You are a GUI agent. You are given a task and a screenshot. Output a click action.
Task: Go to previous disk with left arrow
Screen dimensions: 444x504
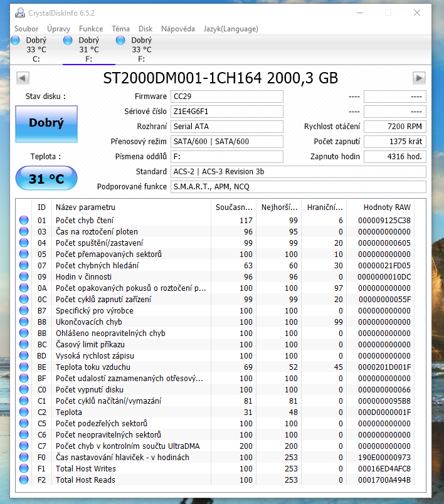[x=23, y=78]
